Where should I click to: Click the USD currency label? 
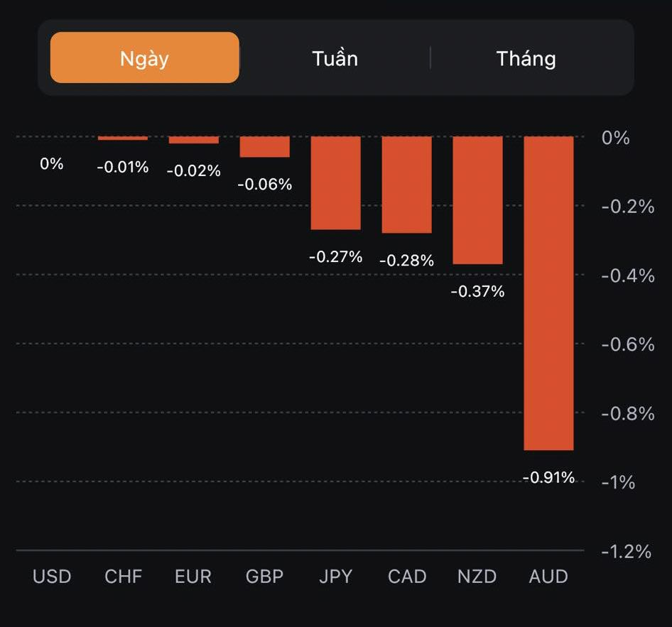pos(52,576)
